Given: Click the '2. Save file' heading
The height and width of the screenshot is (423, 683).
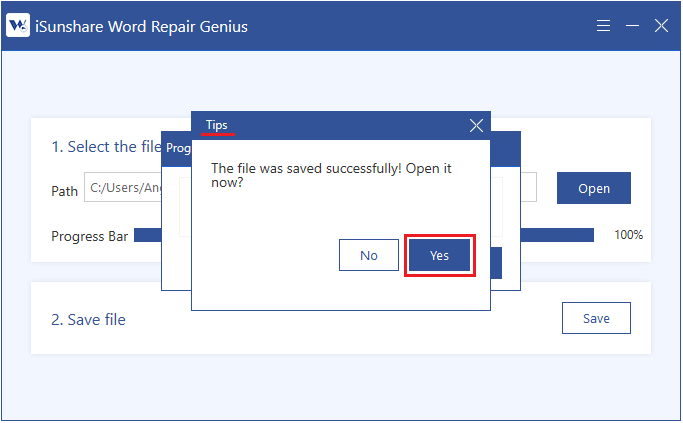Looking at the screenshot, I should [x=88, y=320].
